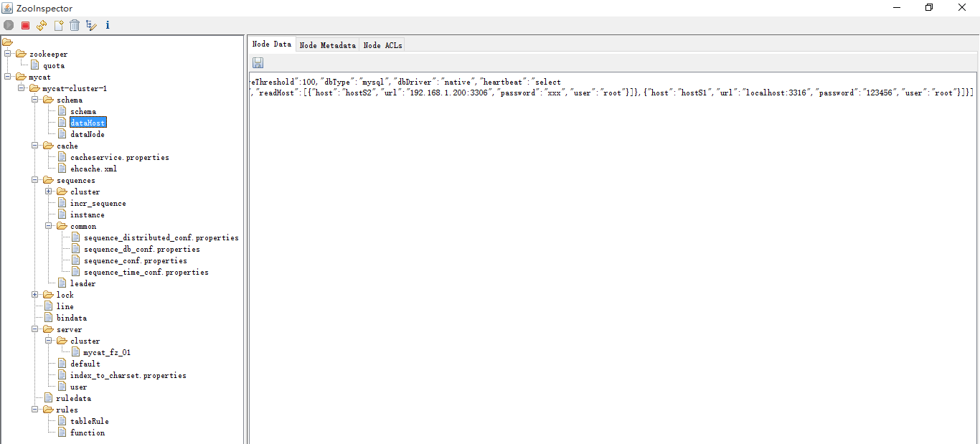Collapse the mycat-cluster-1 node

pos(22,88)
